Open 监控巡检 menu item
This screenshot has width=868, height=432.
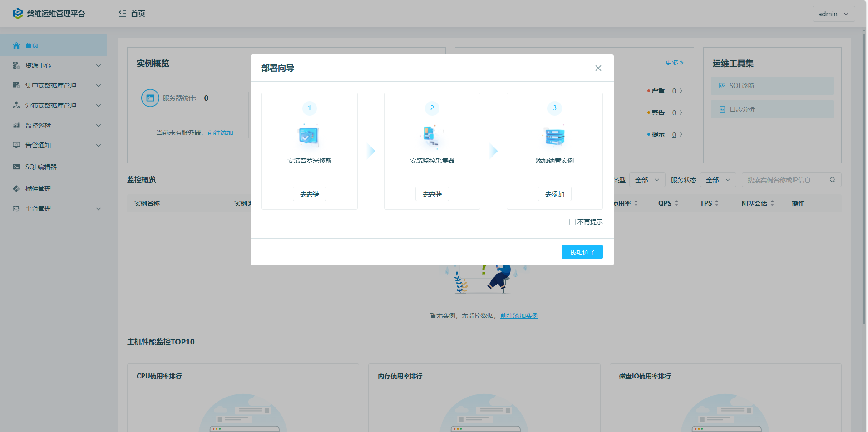(54, 125)
